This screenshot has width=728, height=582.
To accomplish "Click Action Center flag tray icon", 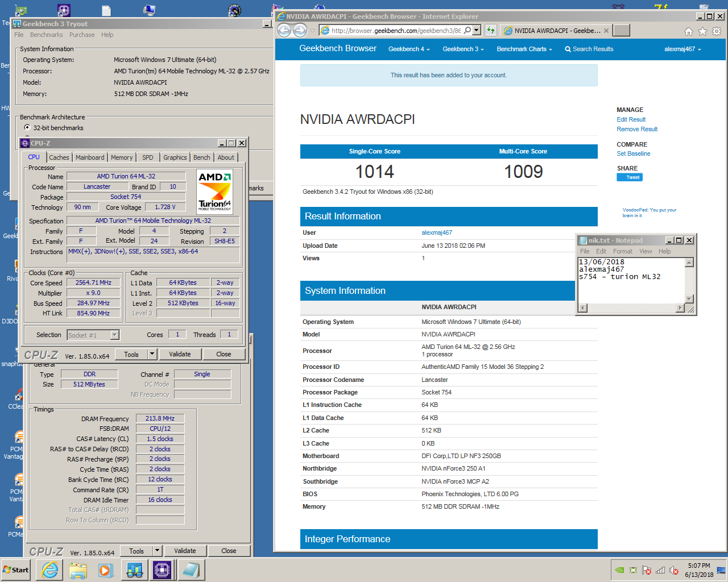I will 647,570.
